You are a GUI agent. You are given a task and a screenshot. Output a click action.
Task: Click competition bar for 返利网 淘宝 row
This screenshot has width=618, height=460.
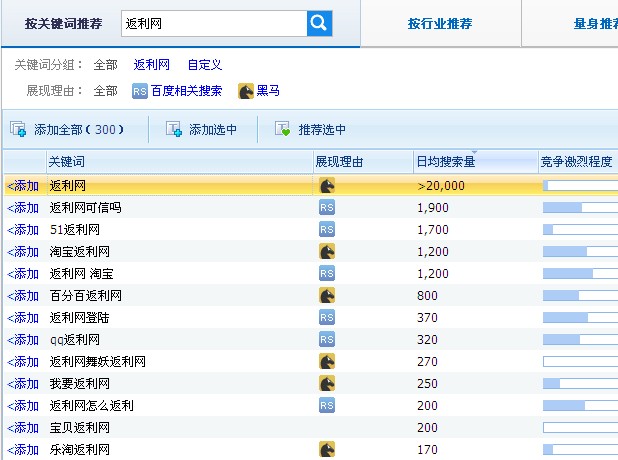[578, 273]
